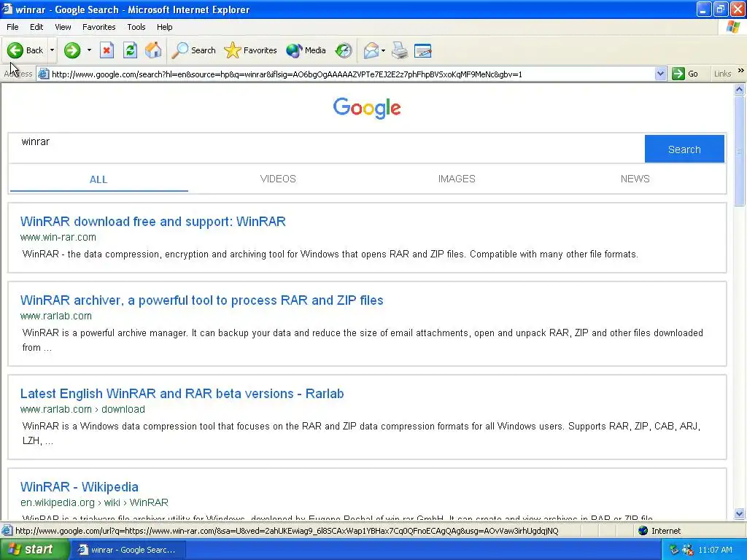Click the green Forward arrow button
747x560 pixels.
click(x=72, y=50)
